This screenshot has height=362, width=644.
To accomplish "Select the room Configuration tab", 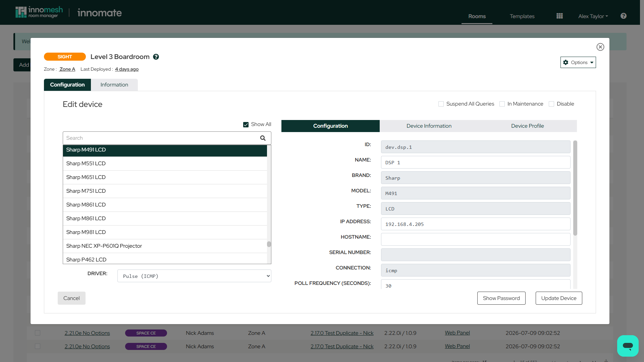I will point(67,85).
